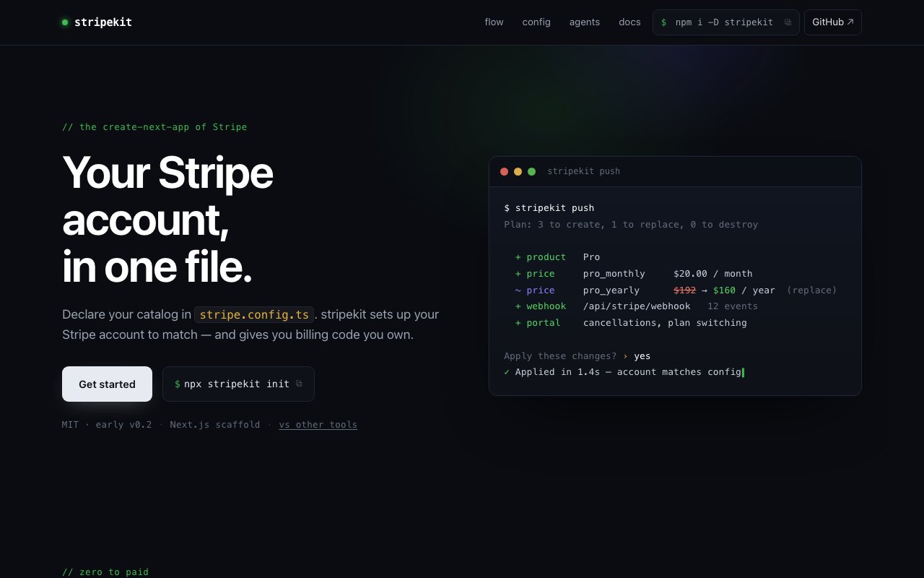Click the 'Applied in 1.4s' result line
Image resolution: width=924 pixels, height=578 pixels.
(x=624, y=372)
